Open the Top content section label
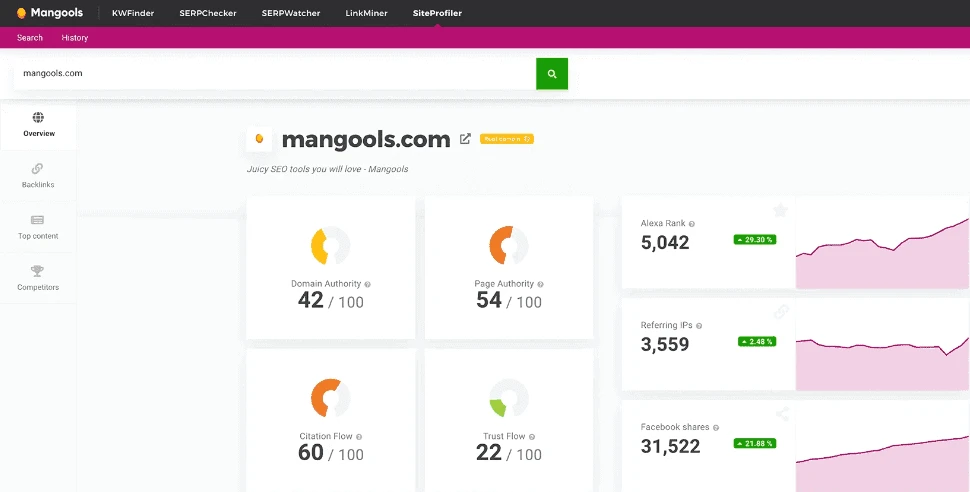Viewport: 970px width, 492px height. [38, 236]
